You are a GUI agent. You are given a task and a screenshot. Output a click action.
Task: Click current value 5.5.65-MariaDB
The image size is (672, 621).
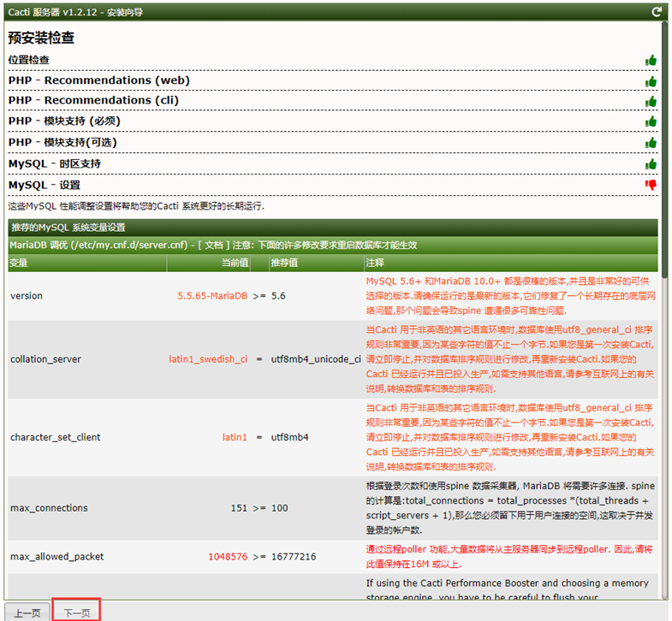click(x=212, y=296)
